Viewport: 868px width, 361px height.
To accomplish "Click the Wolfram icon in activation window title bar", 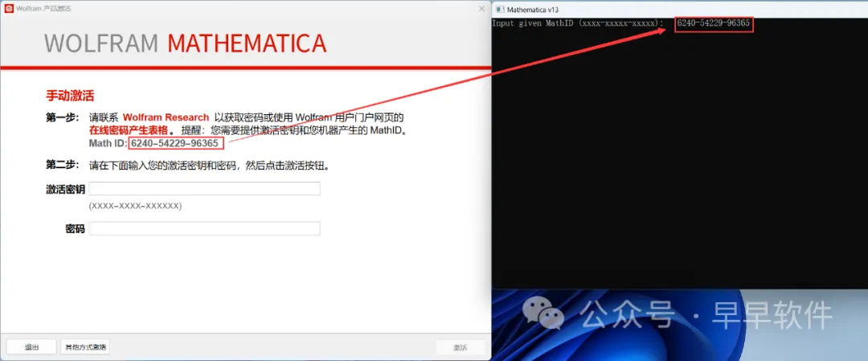I will click(x=8, y=9).
